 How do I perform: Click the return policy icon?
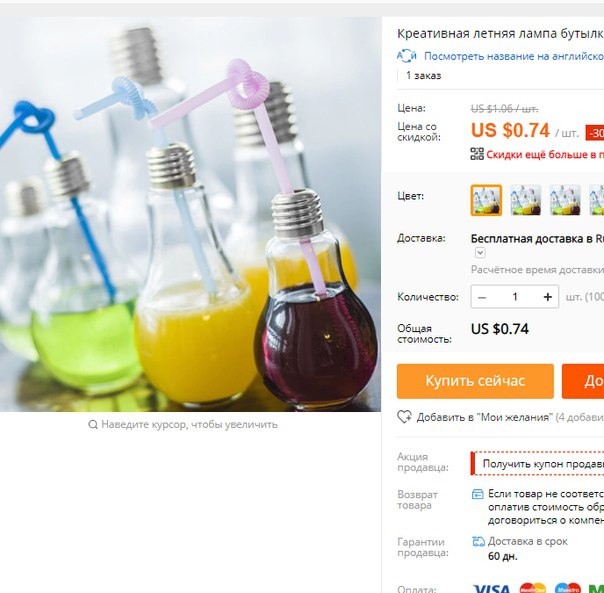(x=478, y=494)
